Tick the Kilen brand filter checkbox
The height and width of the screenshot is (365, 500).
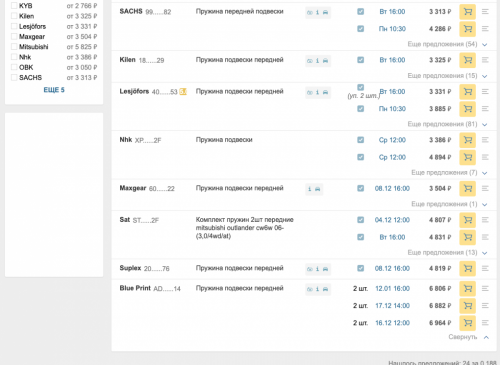[14, 16]
